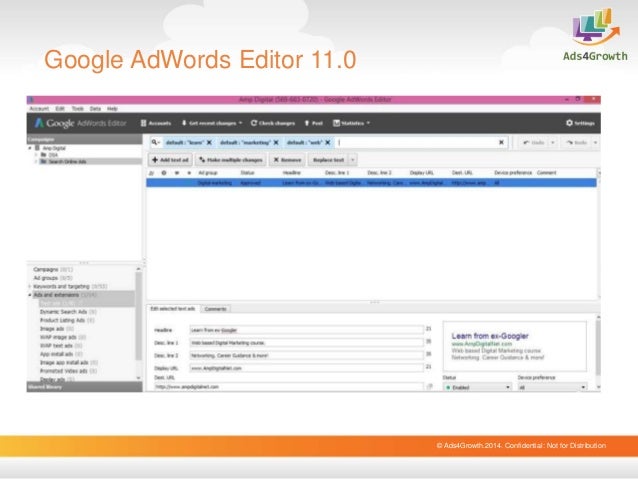Open the Undo history dropdown arrow
638x479 pixels.
point(553,143)
